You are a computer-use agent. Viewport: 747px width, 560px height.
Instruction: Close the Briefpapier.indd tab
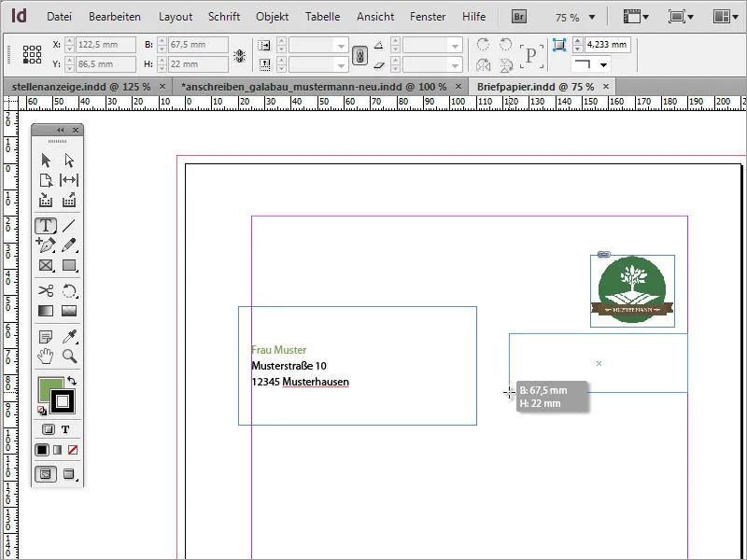pos(606,86)
